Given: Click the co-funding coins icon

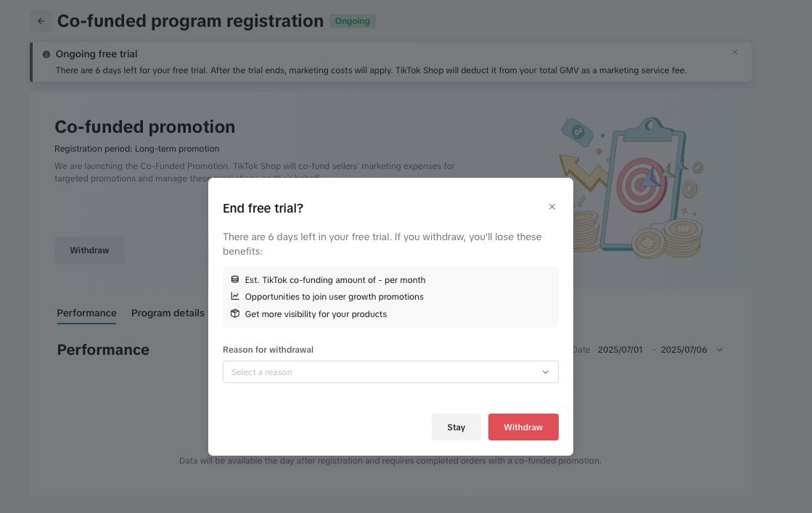Looking at the screenshot, I should point(234,279).
